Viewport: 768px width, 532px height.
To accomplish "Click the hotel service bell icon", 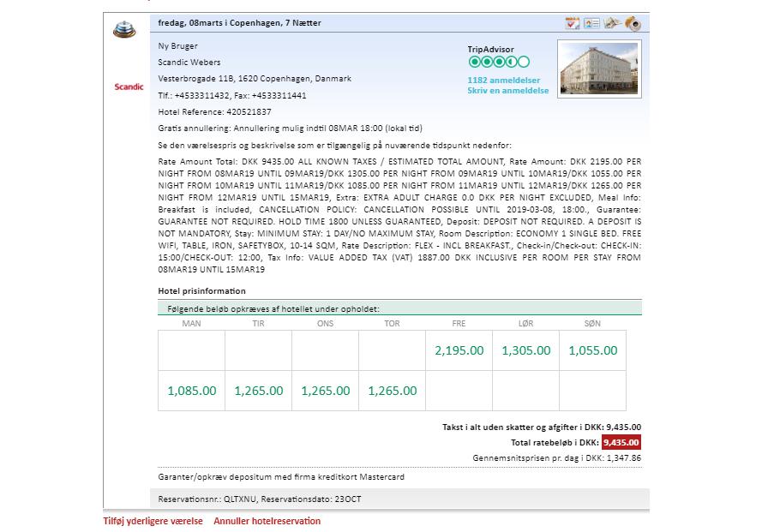I will (x=124, y=29).
